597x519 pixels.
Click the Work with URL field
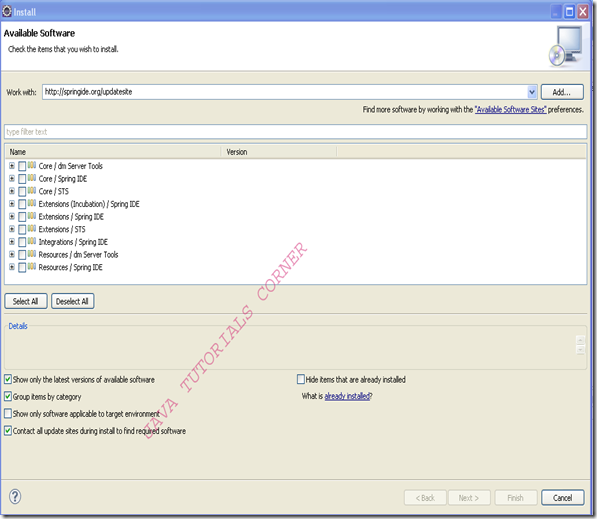[285, 92]
